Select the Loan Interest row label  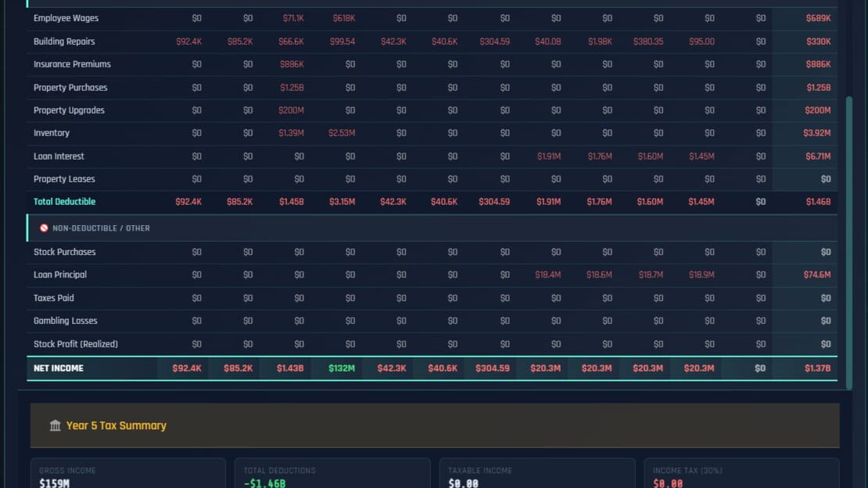point(59,156)
